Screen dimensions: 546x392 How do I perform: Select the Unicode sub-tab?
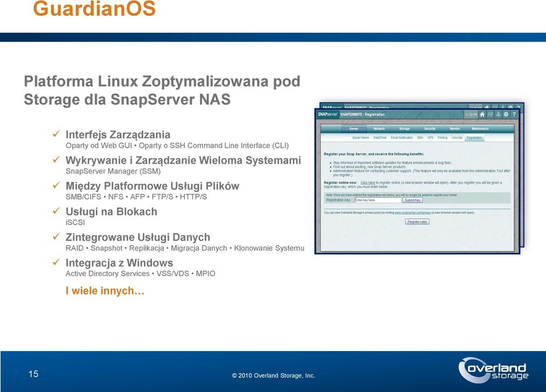click(x=457, y=137)
